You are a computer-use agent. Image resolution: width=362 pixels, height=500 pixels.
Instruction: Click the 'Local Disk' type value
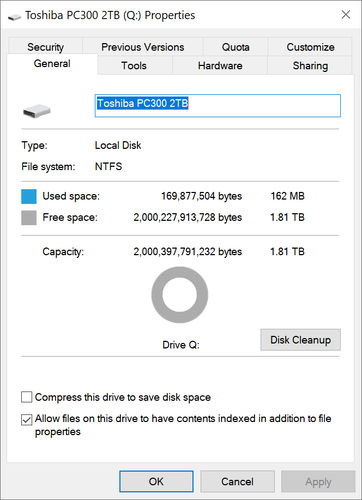click(118, 145)
